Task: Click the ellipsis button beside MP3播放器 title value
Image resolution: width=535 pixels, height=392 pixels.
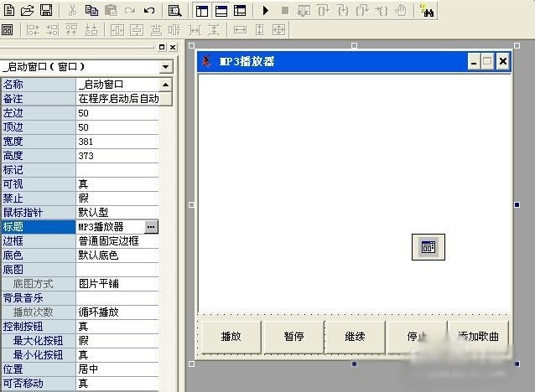Action: [x=151, y=227]
